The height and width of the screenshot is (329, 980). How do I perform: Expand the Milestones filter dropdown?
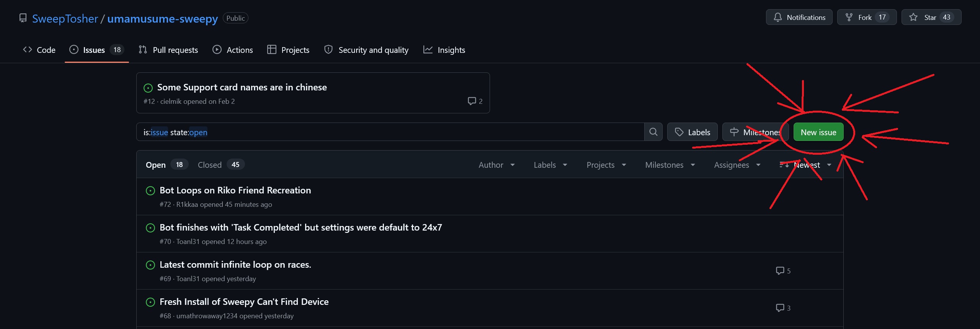tap(670, 165)
